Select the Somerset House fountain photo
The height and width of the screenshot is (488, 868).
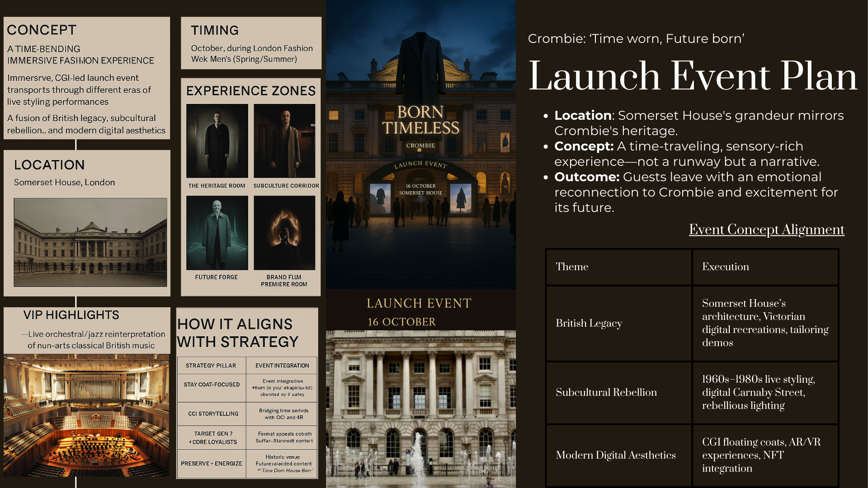[421, 409]
